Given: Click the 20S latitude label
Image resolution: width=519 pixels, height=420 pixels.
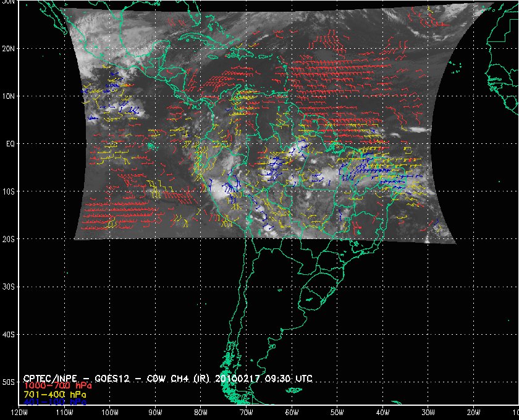Looking at the screenshot, I should tap(8, 239).
